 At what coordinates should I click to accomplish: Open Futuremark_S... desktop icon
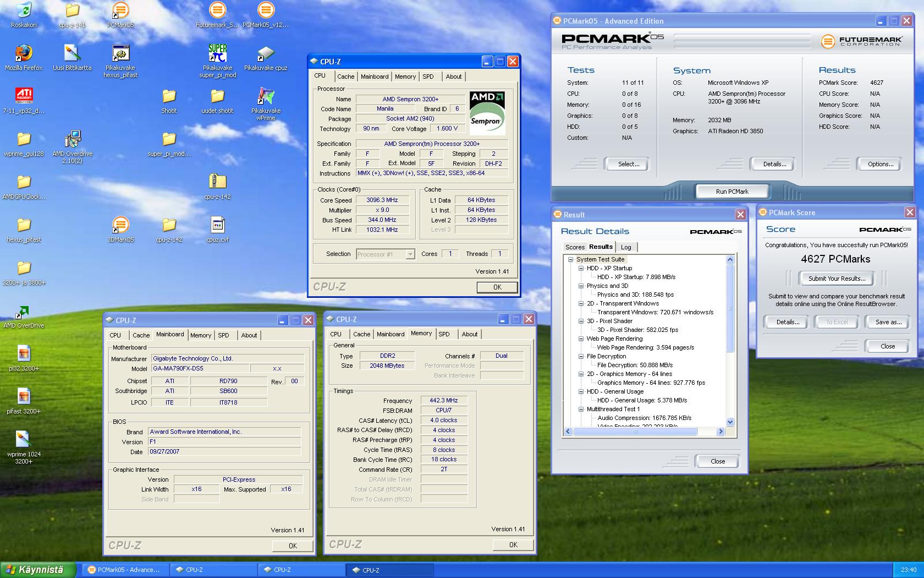pyautogui.click(x=217, y=10)
